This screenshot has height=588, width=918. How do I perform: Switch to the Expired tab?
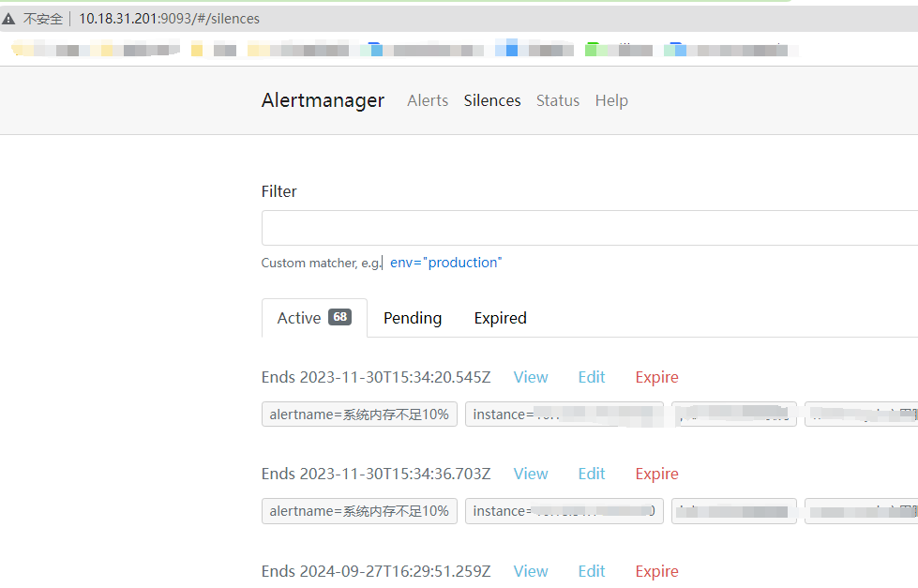[x=500, y=318]
